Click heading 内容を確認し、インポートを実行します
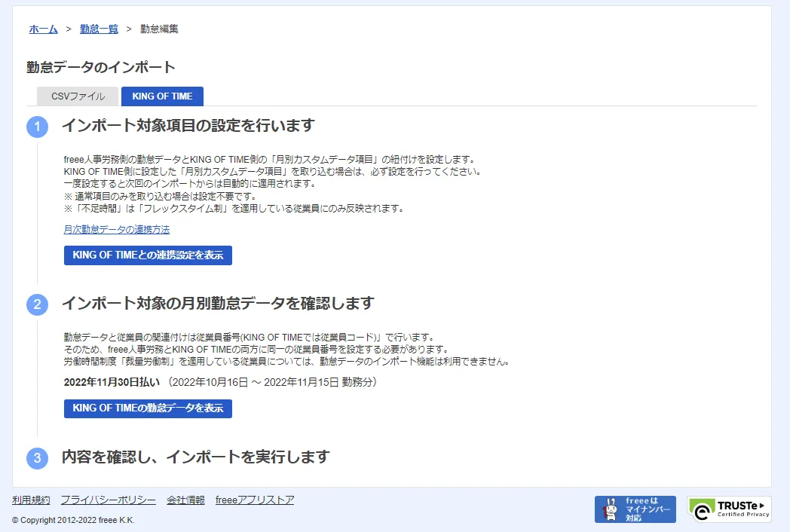The width and height of the screenshot is (790, 532). (195, 457)
